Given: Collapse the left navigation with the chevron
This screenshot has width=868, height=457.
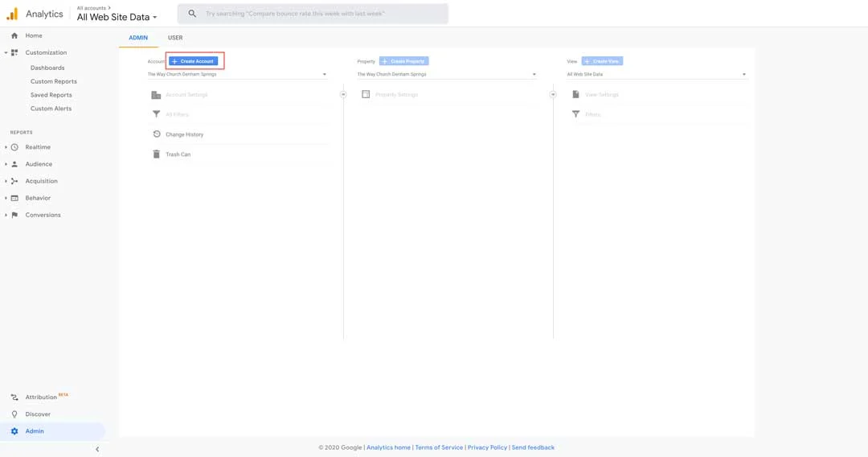Looking at the screenshot, I should coord(97,449).
